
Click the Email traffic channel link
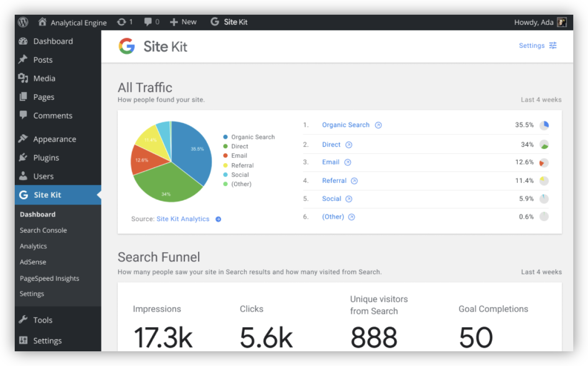pos(331,162)
